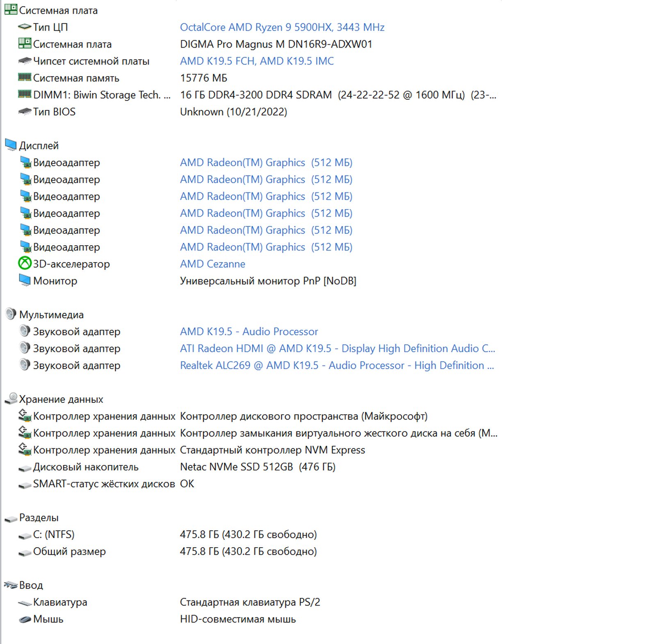Viewport: 656px width, 644px height.
Task: Click the CPU chip icon beside Тип ЦП
Action: tap(25, 27)
